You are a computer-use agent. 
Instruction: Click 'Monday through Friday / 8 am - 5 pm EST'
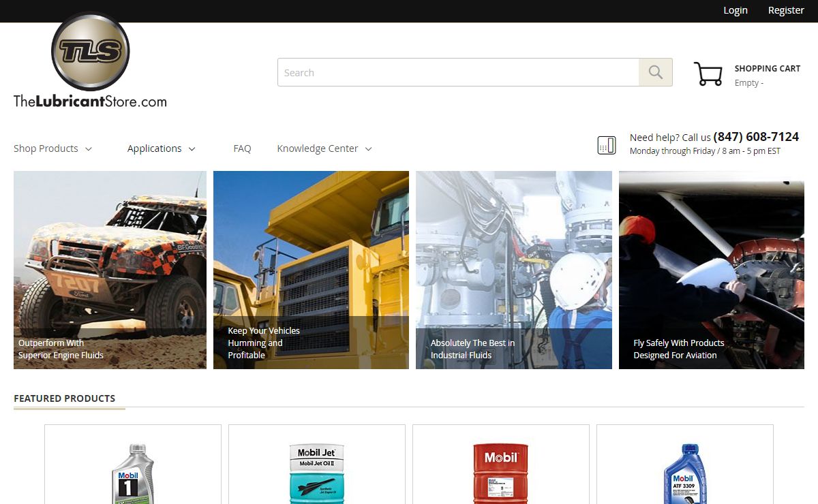click(705, 151)
